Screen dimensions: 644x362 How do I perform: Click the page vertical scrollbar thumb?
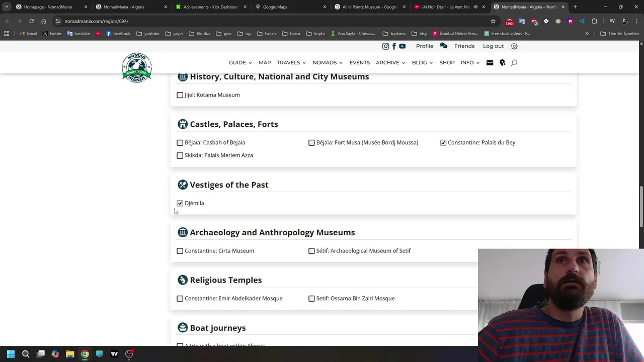click(641, 207)
